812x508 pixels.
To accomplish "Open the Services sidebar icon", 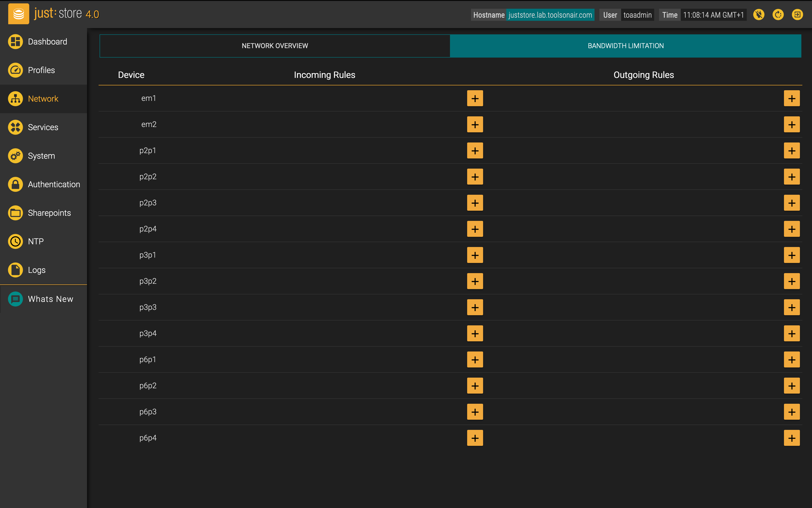I will pos(15,127).
